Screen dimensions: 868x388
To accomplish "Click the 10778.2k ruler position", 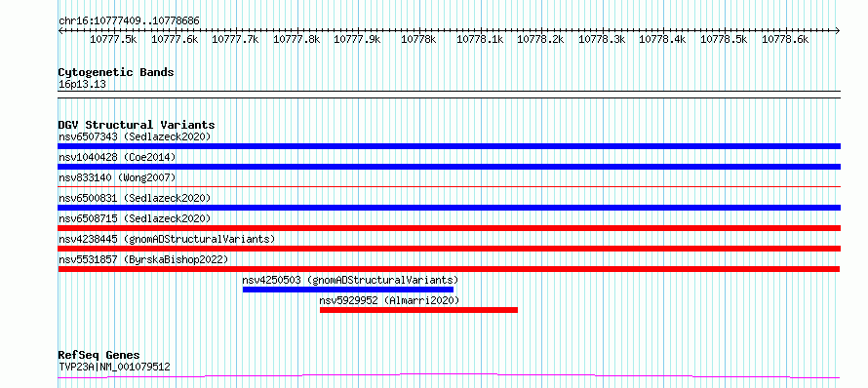I will (541, 39).
